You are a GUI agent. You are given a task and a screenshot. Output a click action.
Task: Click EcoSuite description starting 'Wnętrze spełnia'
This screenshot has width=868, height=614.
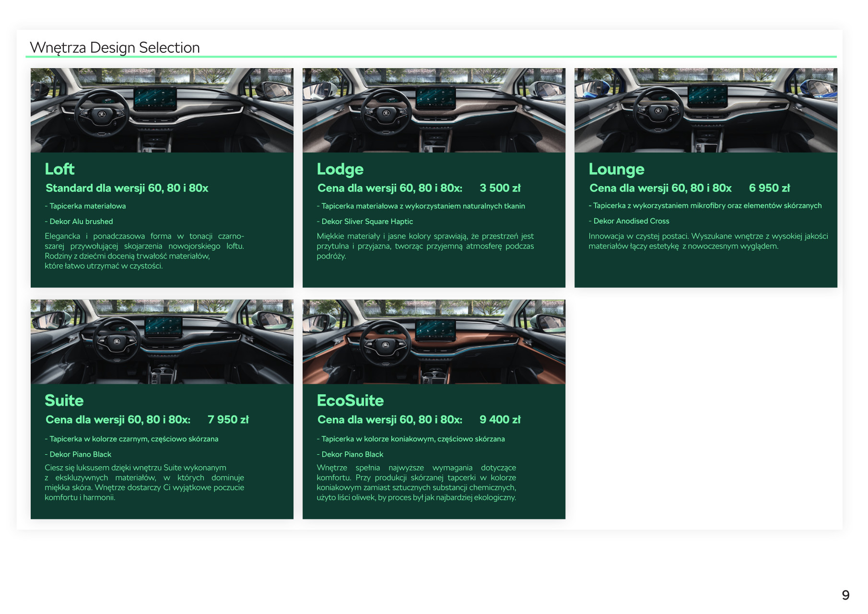click(416, 483)
